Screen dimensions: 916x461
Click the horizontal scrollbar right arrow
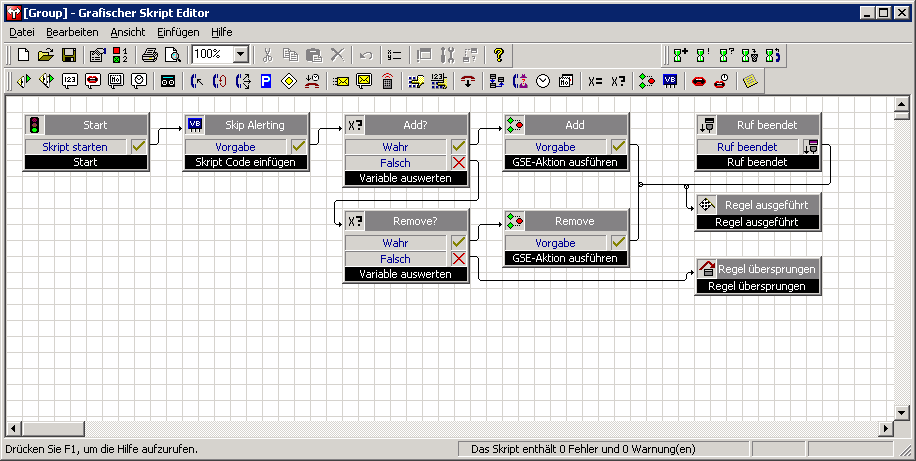885,428
